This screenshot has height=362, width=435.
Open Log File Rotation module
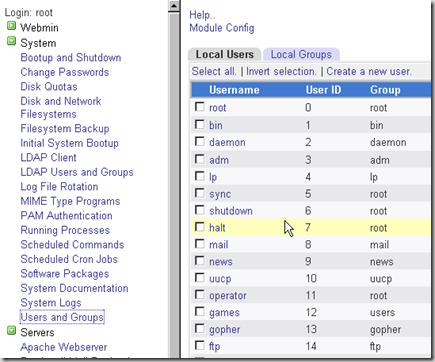(59, 187)
